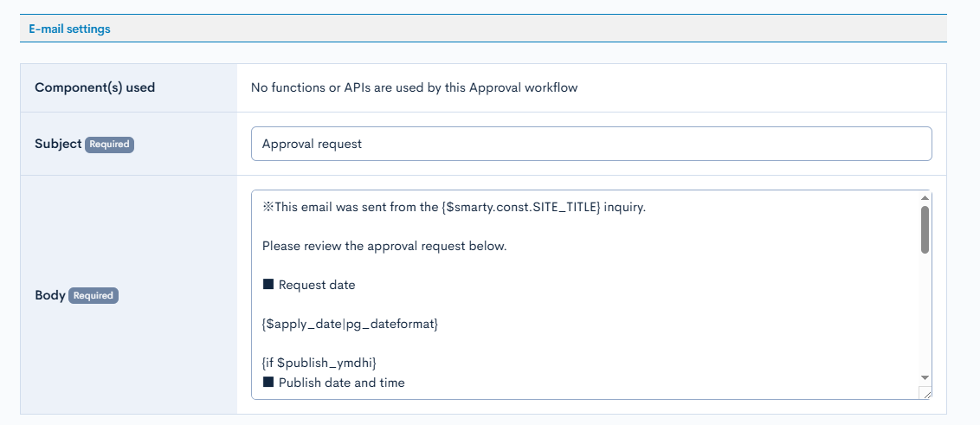The height and width of the screenshot is (425, 980).
Task: Click the Subject field label
Action: 58,144
